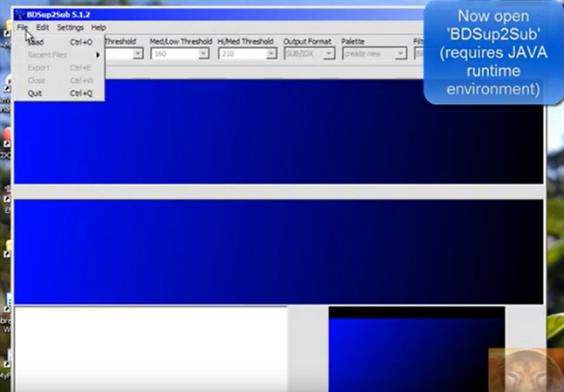The height and width of the screenshot is (392, 564).
Task: Click the 160 value in Med/Low Threshold
Action: 161,53
